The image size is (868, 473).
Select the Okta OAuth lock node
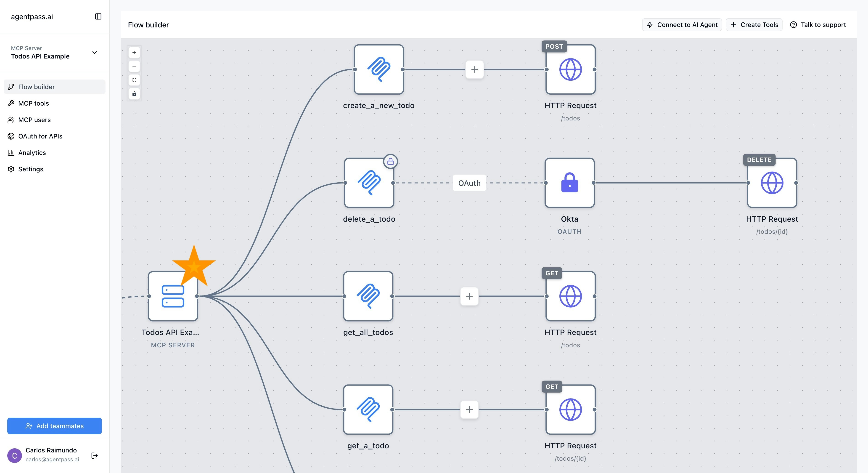point(569,183)
